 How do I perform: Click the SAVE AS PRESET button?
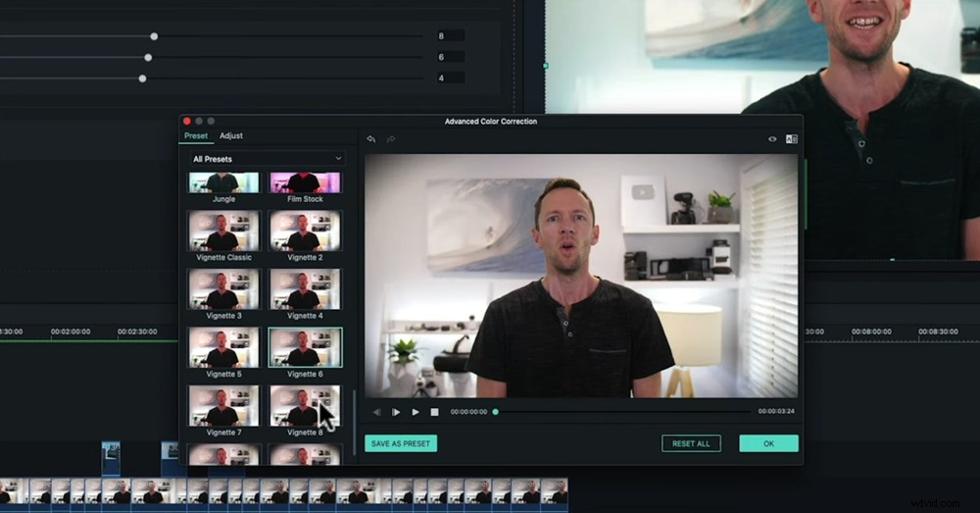point(401,443)
